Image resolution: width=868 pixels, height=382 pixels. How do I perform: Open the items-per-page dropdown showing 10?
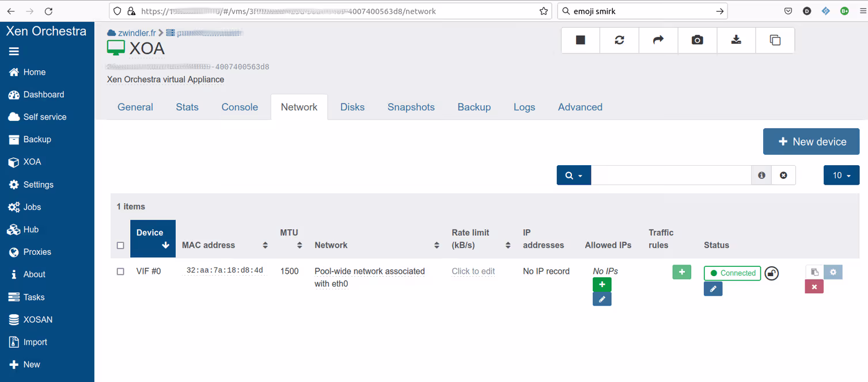[841, 175]
